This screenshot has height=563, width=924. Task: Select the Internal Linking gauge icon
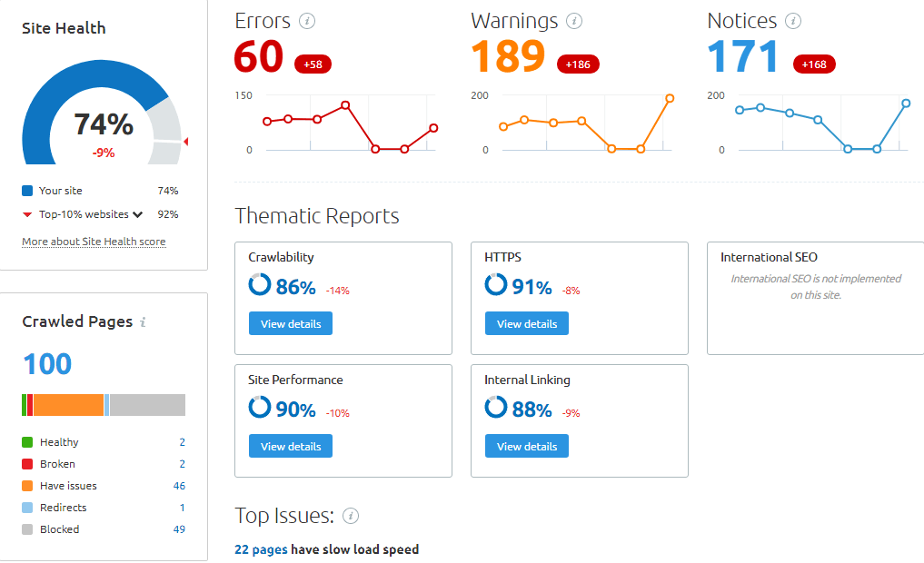(495, 408)
